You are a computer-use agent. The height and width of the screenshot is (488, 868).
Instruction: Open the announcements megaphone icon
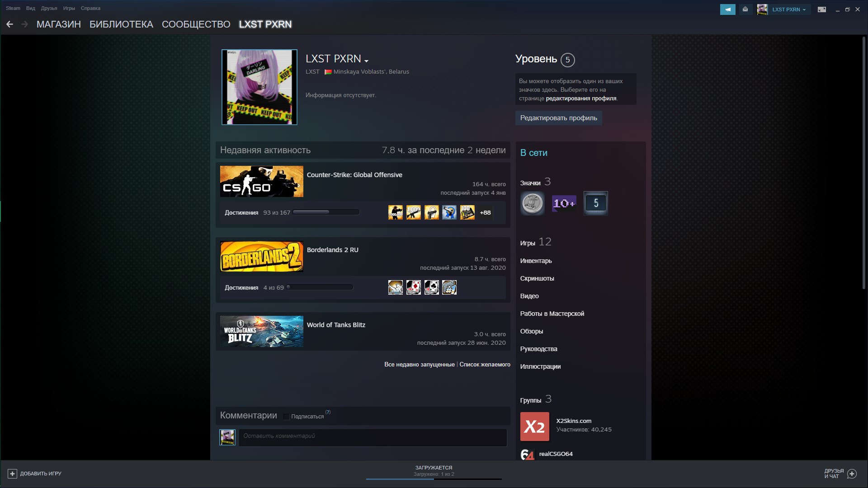[x=727, y=9]
